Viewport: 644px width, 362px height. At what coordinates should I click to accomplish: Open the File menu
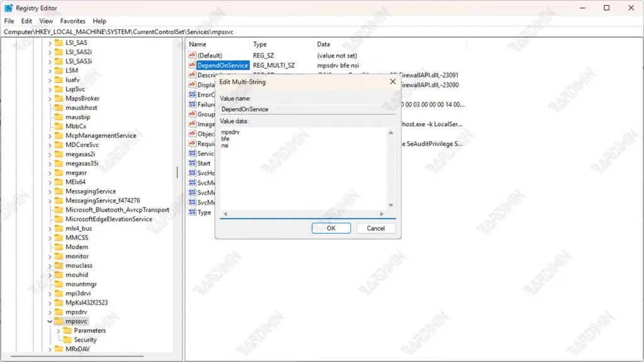pos(9,21)
